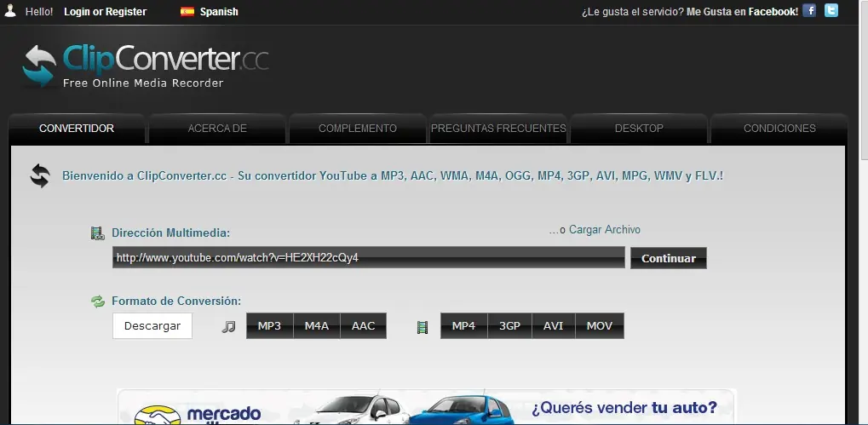This screenshot has height=425, width=868.
Task: Switch to the CONVERTIDOR tab
Action: point(77,129)
